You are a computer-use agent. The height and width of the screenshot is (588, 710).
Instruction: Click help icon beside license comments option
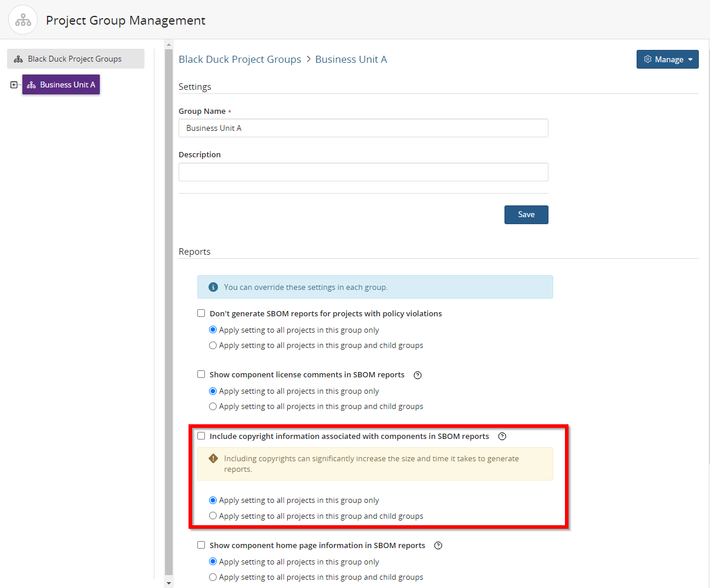[418, 375]
